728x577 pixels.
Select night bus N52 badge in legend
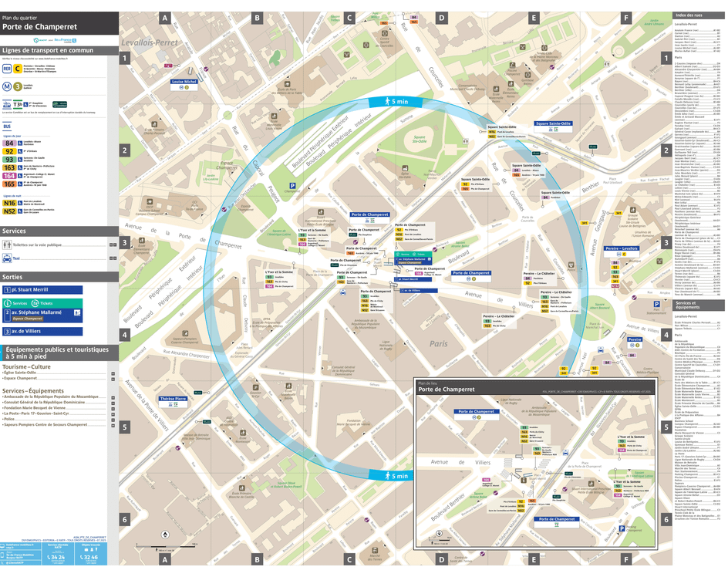(x=9, y=211)
